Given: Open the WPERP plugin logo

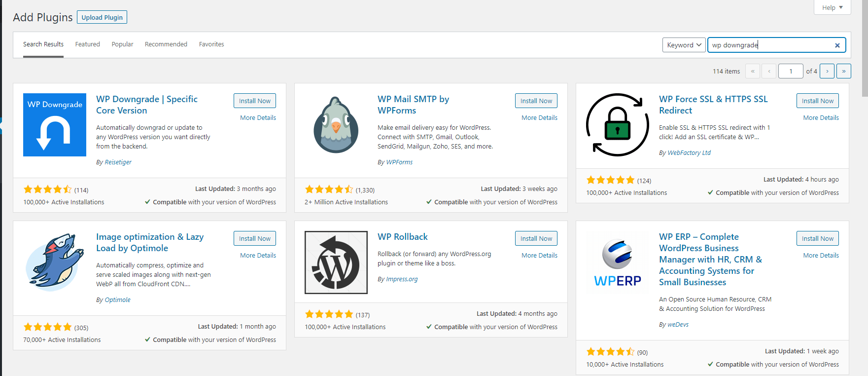Looking at the screenshot, I should [x=617, y=263].
